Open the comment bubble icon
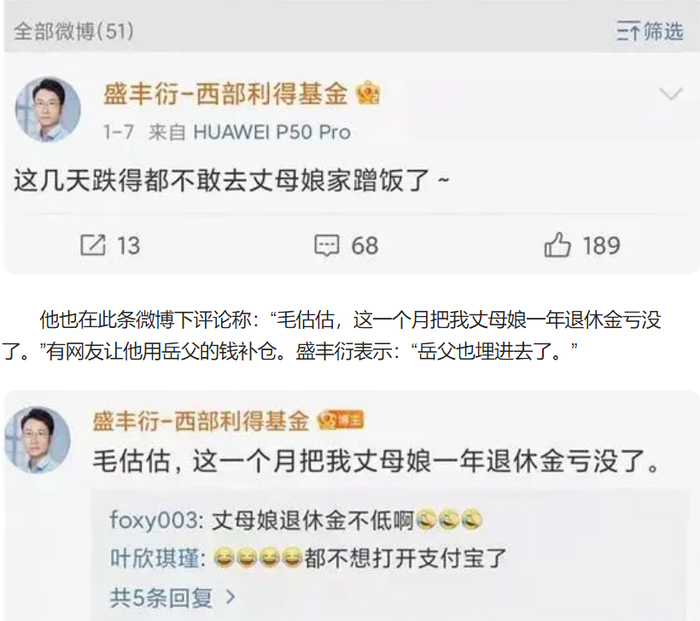 click(327, 246)
